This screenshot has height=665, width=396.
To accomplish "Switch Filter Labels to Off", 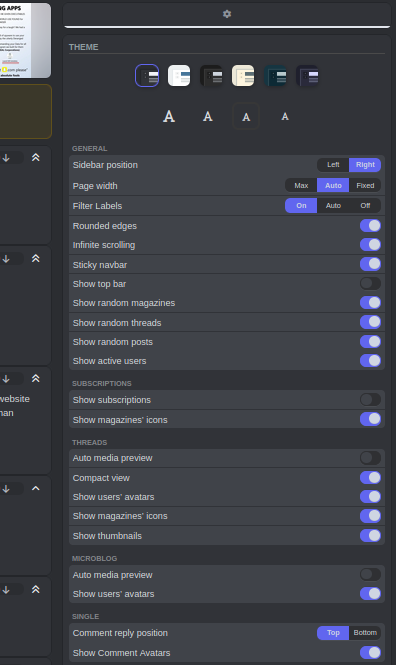I will [365, 206].
